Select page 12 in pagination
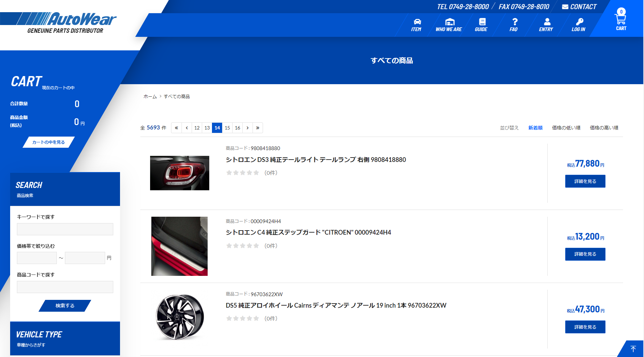 pos(197,128)
